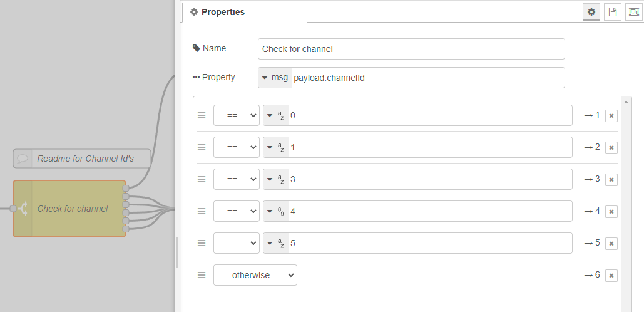Click the rules list scrollbar up arrow
The image size is (644, 312).
coord(626,102)
